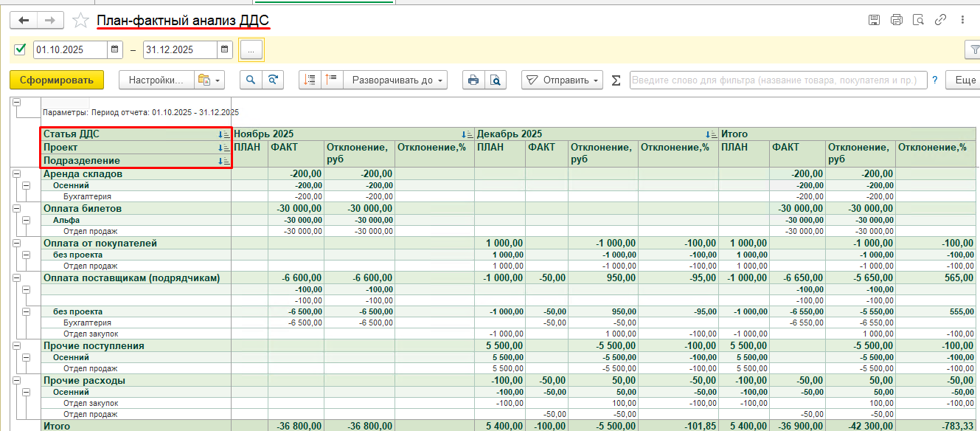Collapse the Оплата билетов group
The height and width of the screenshot is (431, 980).
[15, 208]
